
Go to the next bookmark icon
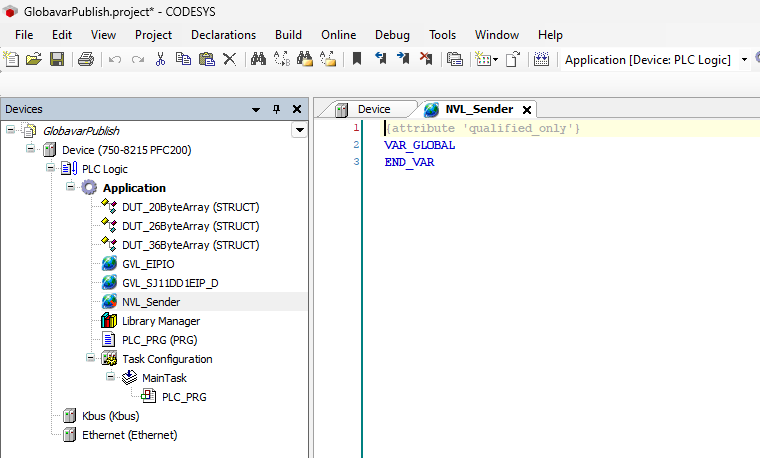click(x=403, y=59)
